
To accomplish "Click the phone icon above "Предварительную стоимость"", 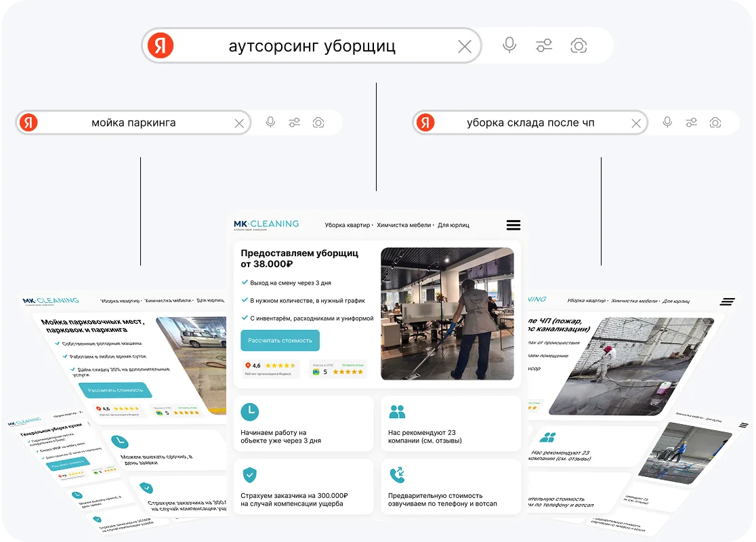I will click(x=397, y=475).
